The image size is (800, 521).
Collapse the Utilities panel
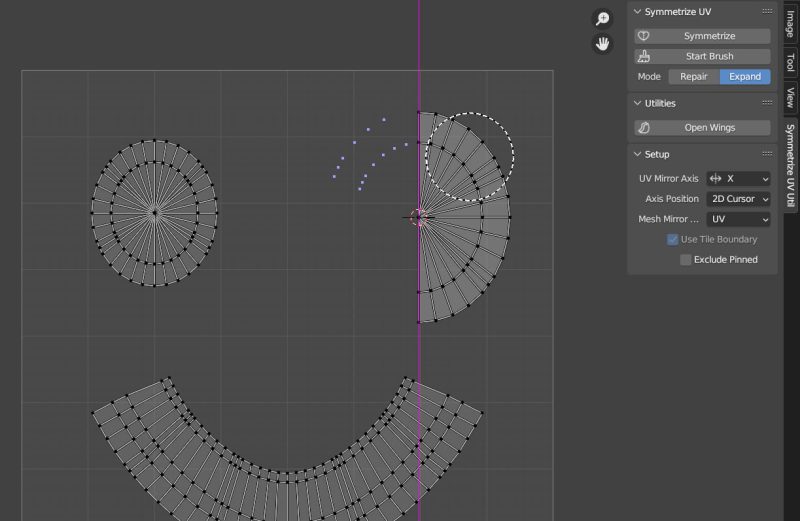(638, 103)
